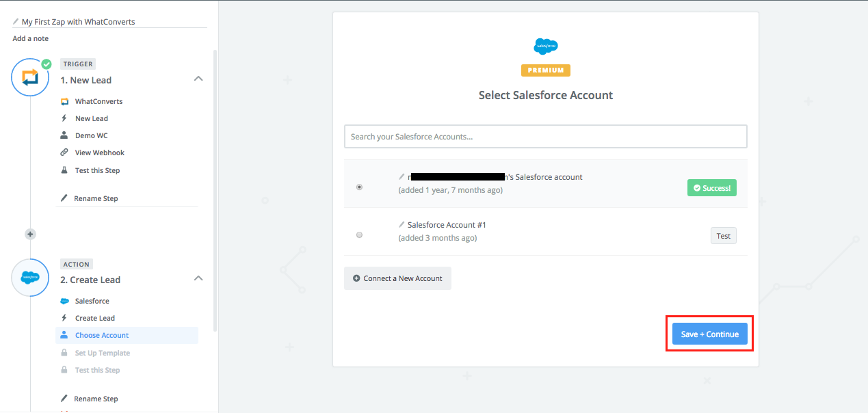Click '2. Create Lead' heading text

click(x=90, y=280)
